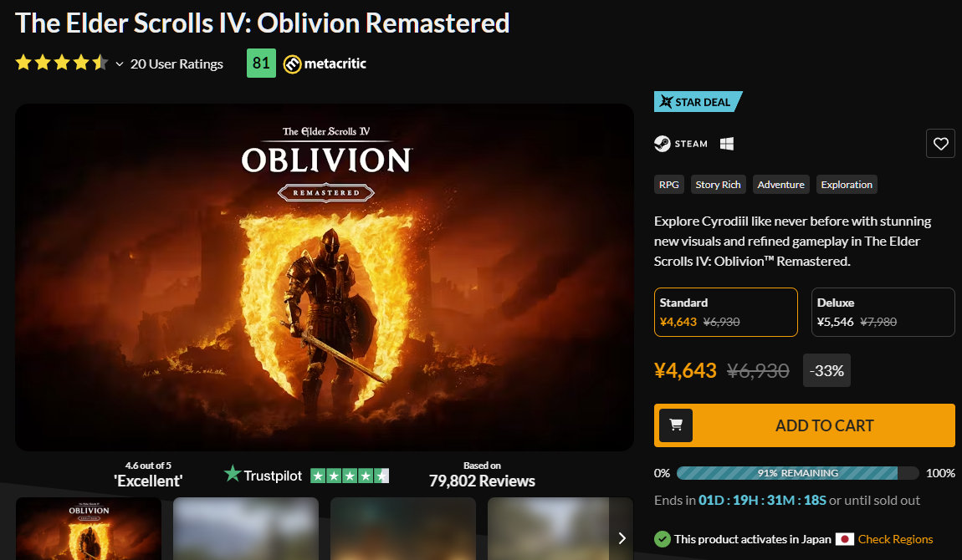
Task: Select the Deluxe edition option
Action: [883, 312]
